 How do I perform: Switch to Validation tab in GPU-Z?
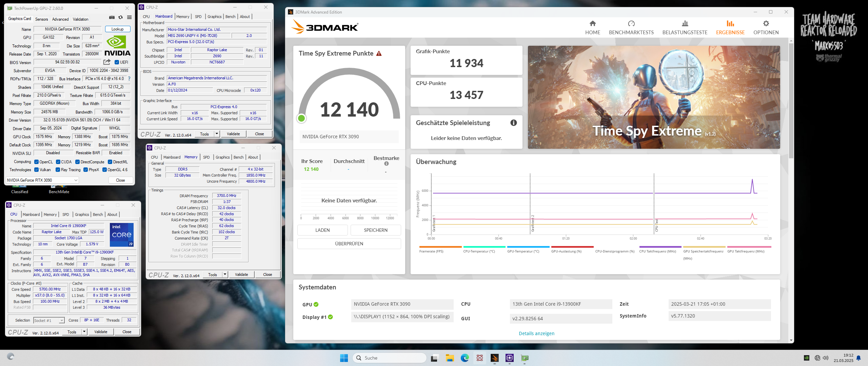[81, 19]
